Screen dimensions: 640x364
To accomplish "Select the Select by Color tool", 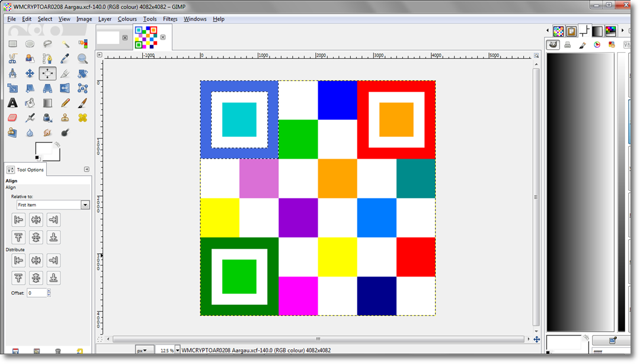I will click(83, 44).
